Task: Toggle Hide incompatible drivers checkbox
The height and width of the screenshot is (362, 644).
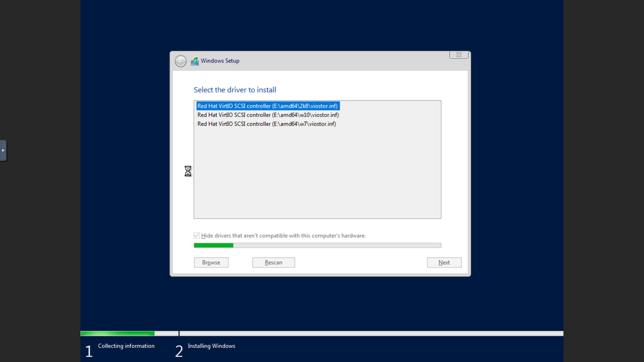Action: (x=197, y=235)
